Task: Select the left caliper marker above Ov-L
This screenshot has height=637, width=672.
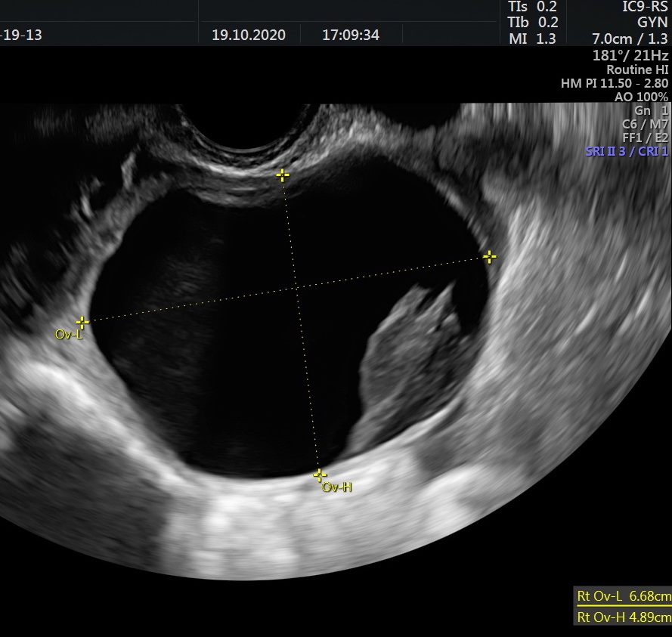Action: [82, 322]
